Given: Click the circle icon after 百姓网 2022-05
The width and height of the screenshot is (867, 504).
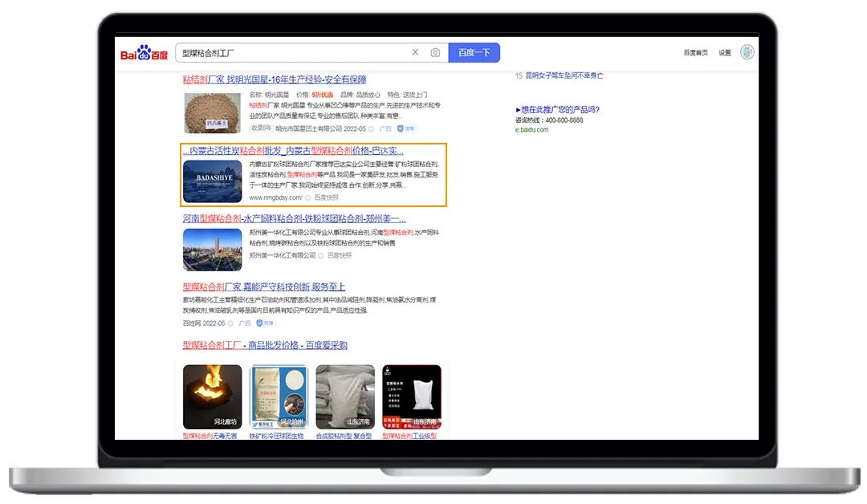Looking at the screenshot, I should 230,323.
